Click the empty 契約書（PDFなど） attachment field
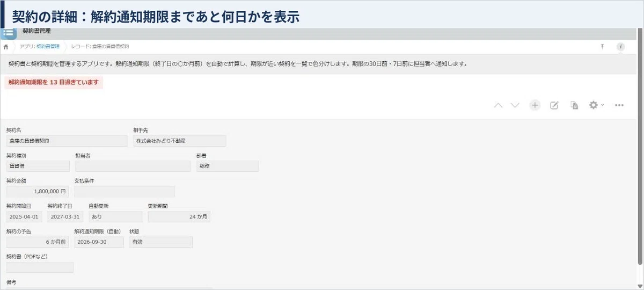 click(x=40, y=267)
